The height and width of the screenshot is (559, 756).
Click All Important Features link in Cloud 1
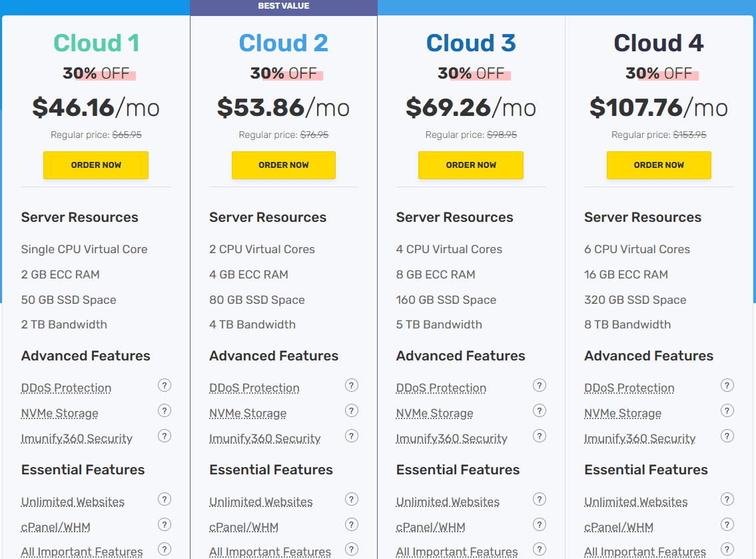point(81,552)
